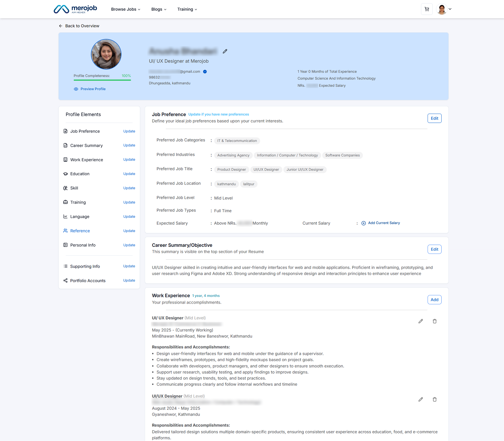Edit the first UI/UX Designer work entry
The width and height of the screenshot is (504, 441).
421,321
